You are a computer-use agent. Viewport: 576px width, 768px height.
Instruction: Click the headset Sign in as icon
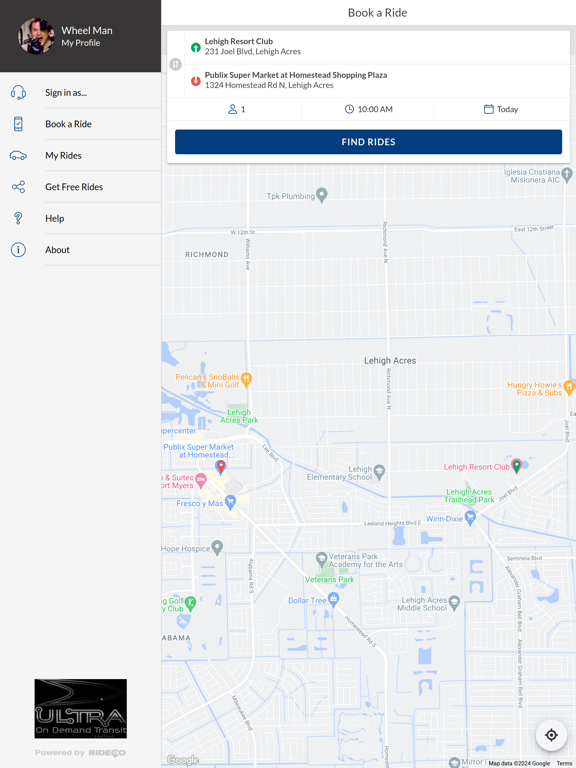(18, 92)
